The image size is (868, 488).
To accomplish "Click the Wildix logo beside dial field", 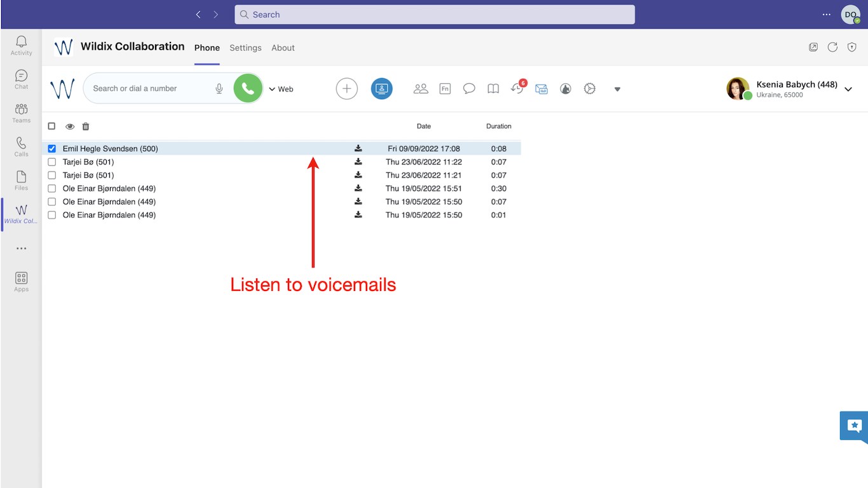I will point(62,89).
